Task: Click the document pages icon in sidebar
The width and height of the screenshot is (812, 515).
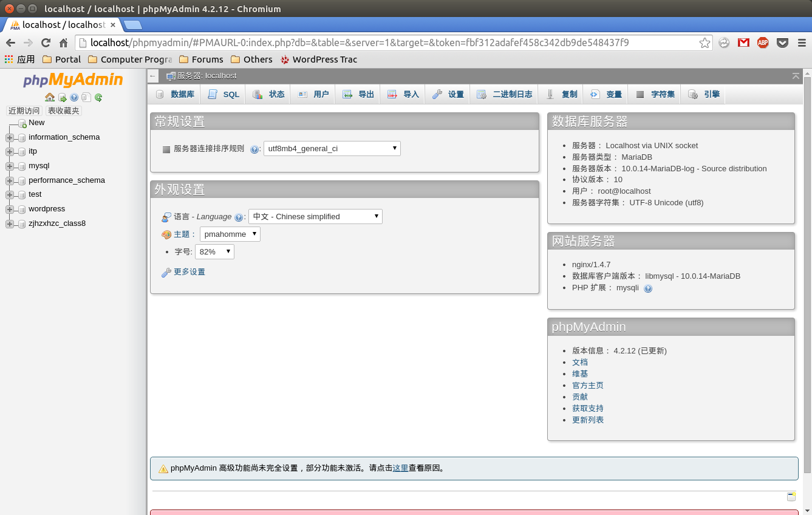Action: [86, 97]
